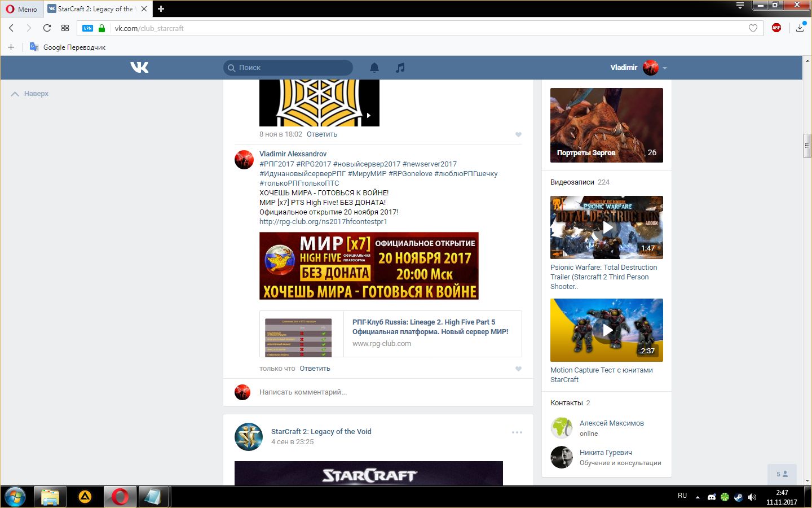This screenshot has width=812, height=508.
Task: Reply to the 8 ноя comment
Action: [x=322, y=134]
